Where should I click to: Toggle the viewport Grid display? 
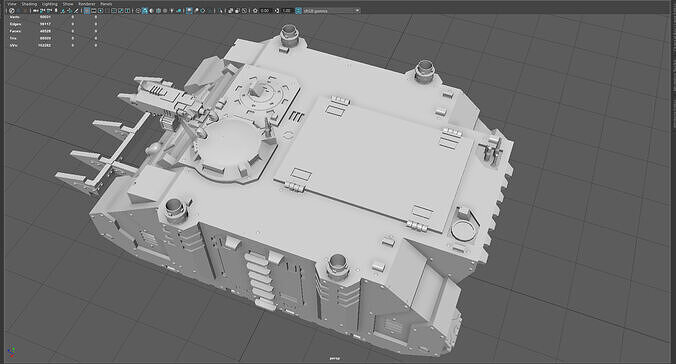87,11
